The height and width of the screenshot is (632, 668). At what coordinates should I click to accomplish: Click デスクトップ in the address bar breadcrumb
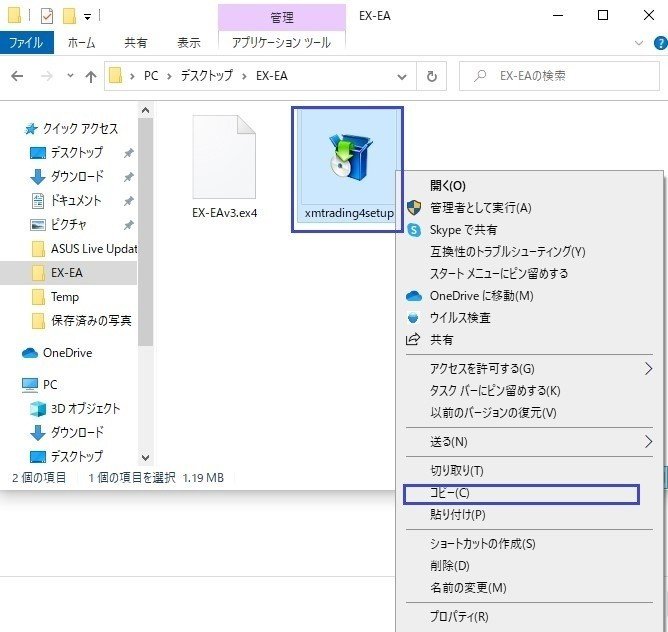pyautogui.click(x=207, y=76)
